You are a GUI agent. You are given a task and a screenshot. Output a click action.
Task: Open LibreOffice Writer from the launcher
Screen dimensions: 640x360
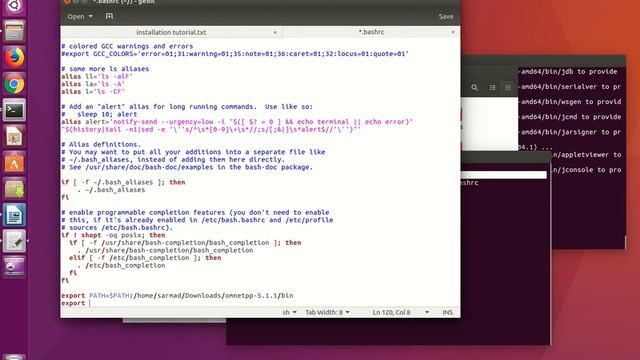(x=14, y=215)
